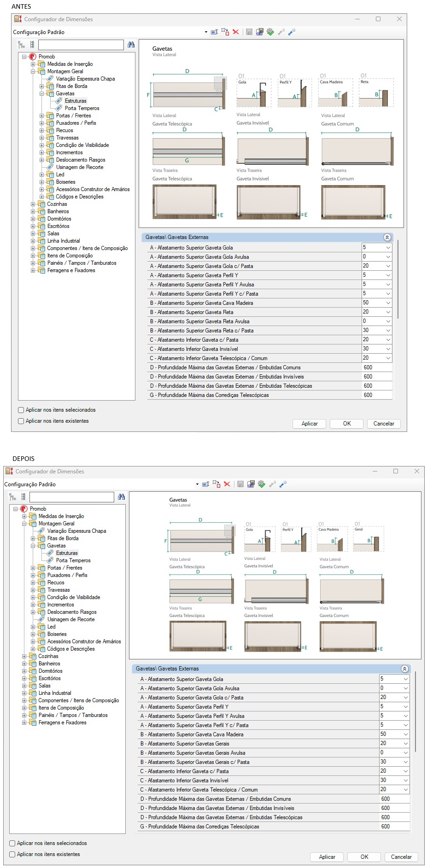The width and height of the screenshot is (427, 868).
Task: Click 'B - Afastamento Superior Gavetas Gerais' row in DEPOIS
Action: (275, 744)
